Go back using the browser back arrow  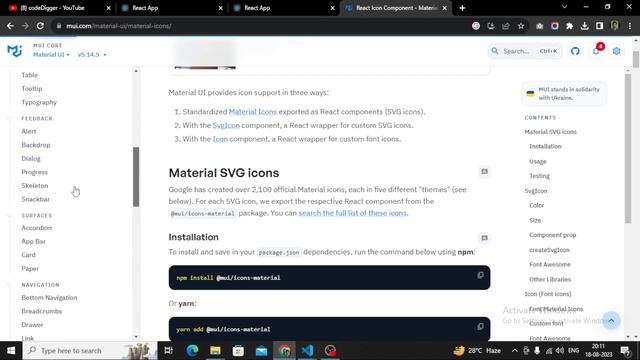point(10,26)
